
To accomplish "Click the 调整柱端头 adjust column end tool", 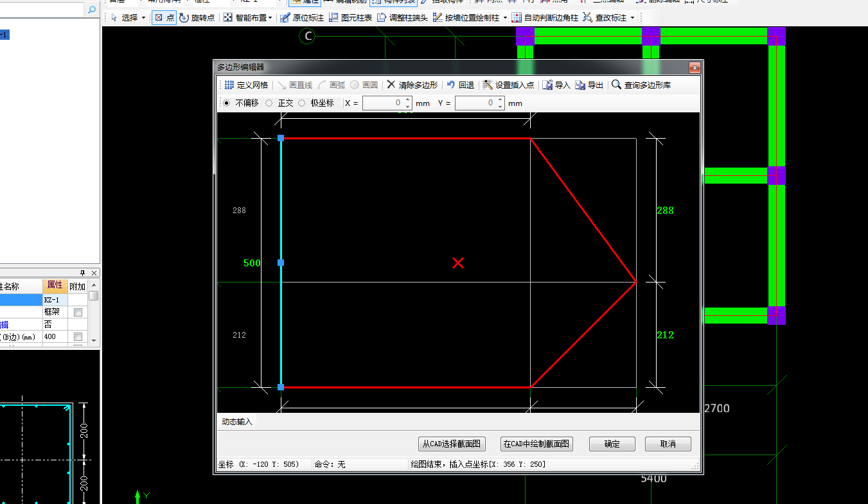I will [x=402, y=18].
